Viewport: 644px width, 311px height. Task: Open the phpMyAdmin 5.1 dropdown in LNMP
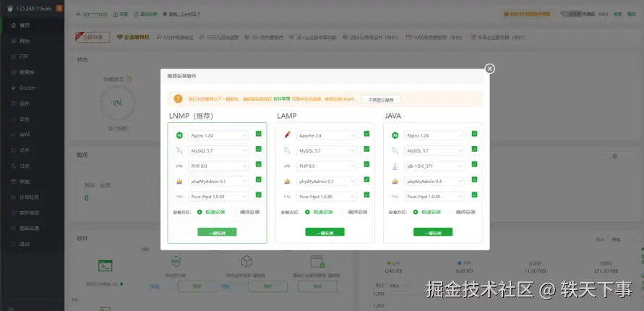[218, 182]
